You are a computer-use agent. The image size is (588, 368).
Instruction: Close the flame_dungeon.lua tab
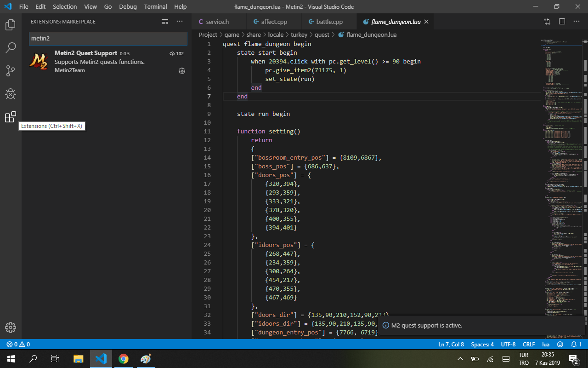pos(426,22)
